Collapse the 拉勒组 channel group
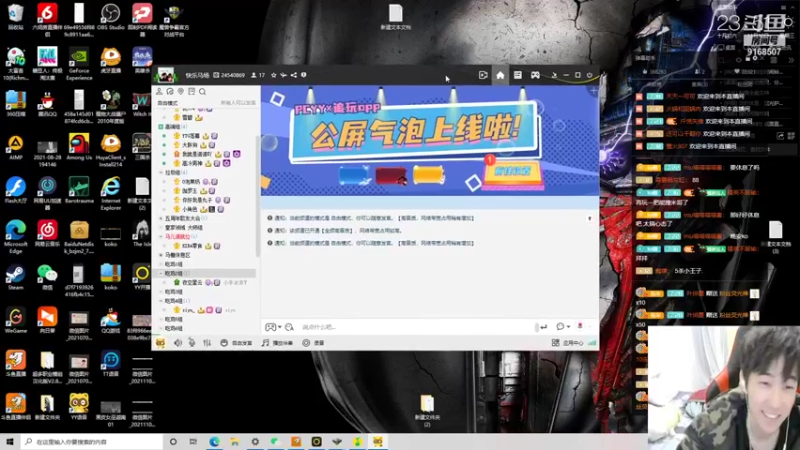Viewport: 800px width, 450px height. coord(161,172)
